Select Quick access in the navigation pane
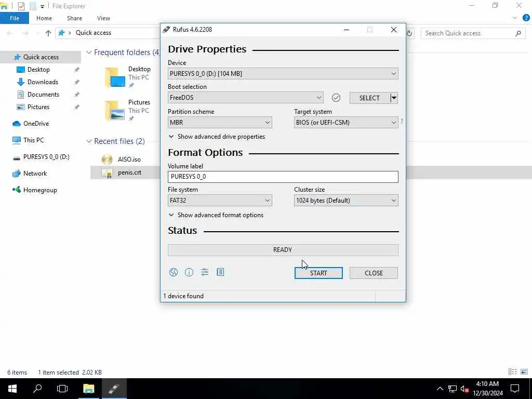532x399 pixels. pos(41,57)
